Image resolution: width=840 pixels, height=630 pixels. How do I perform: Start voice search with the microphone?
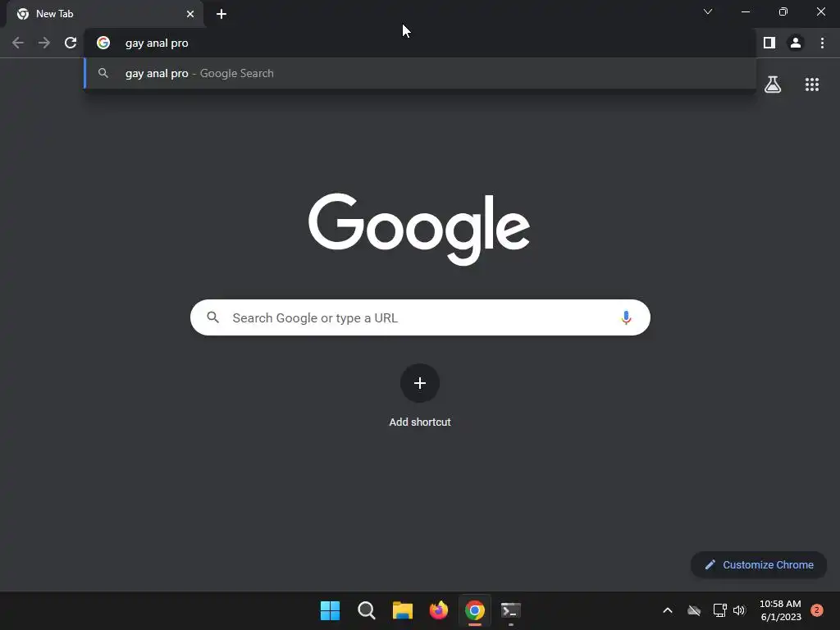(x=626, y=317)
